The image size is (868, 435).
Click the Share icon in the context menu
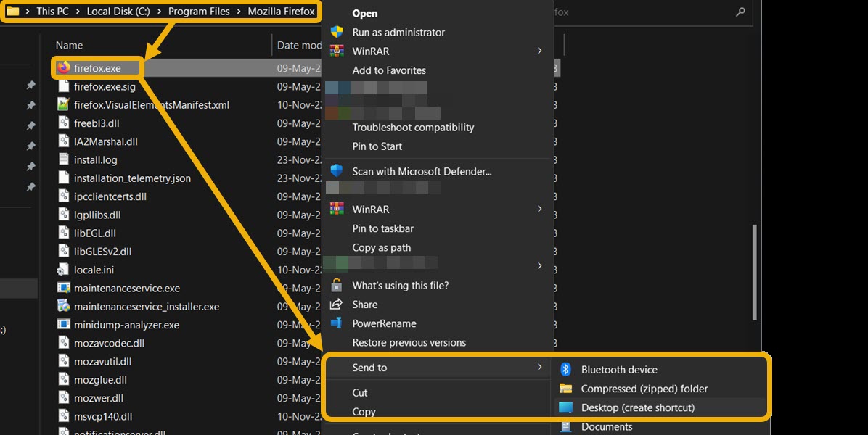coord(336,304)
